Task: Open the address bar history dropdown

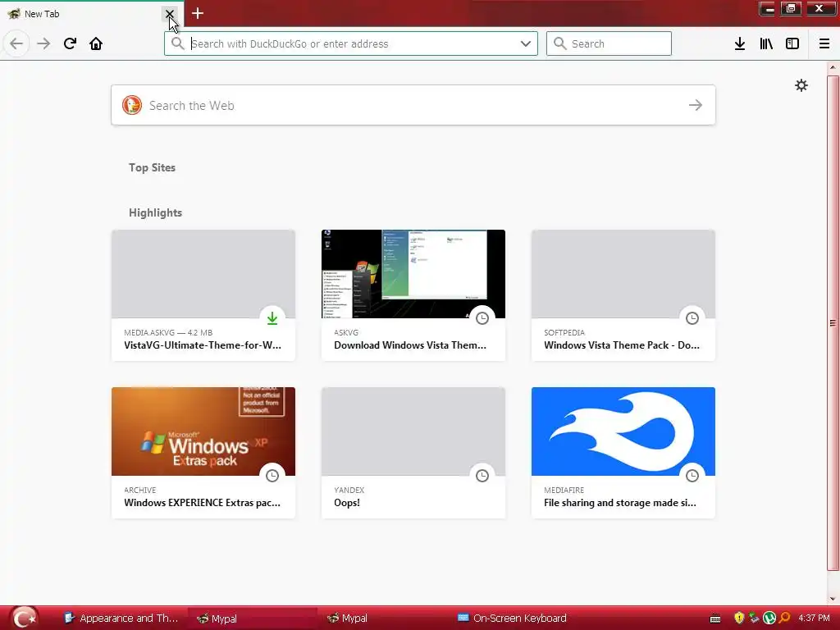Action: [526, 43]
